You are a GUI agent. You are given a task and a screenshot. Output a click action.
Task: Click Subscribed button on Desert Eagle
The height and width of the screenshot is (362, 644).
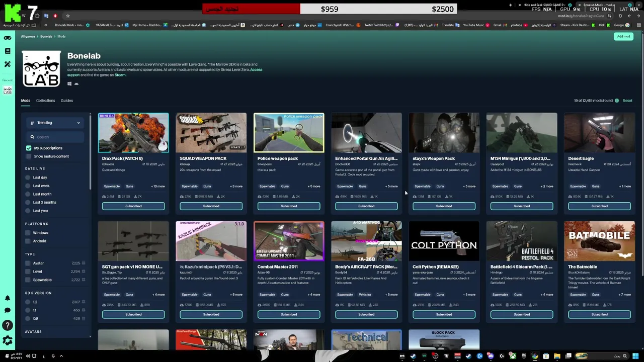pyautogui.click(x=599, y=206)
